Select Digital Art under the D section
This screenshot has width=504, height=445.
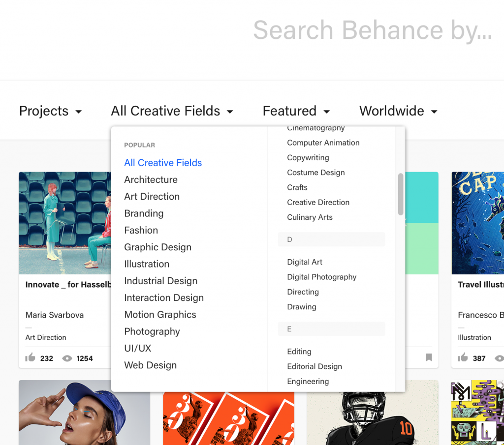point(304,262)
